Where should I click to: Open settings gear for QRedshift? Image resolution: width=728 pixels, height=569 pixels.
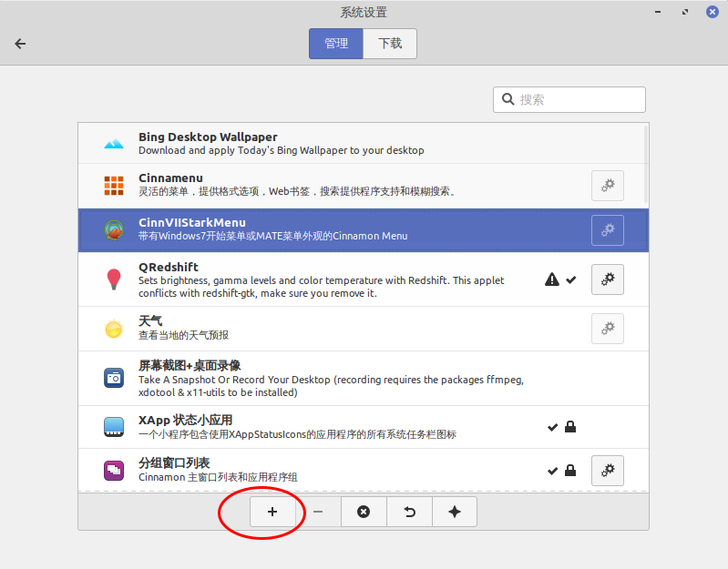[x=608, y=279]
